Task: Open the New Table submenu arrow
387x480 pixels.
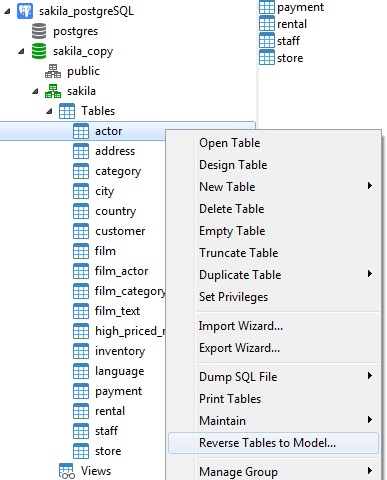Action: (x=369, y=186)
